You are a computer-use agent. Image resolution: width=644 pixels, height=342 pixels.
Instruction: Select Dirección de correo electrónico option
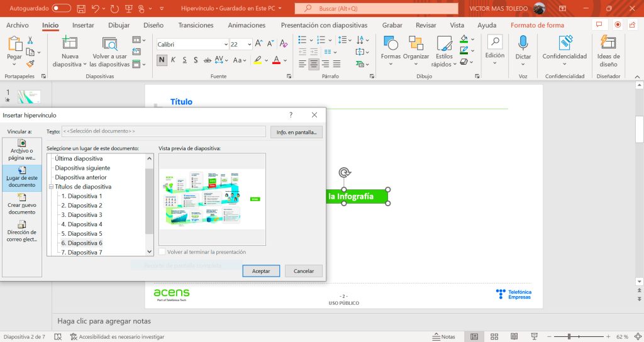(22, 231)
